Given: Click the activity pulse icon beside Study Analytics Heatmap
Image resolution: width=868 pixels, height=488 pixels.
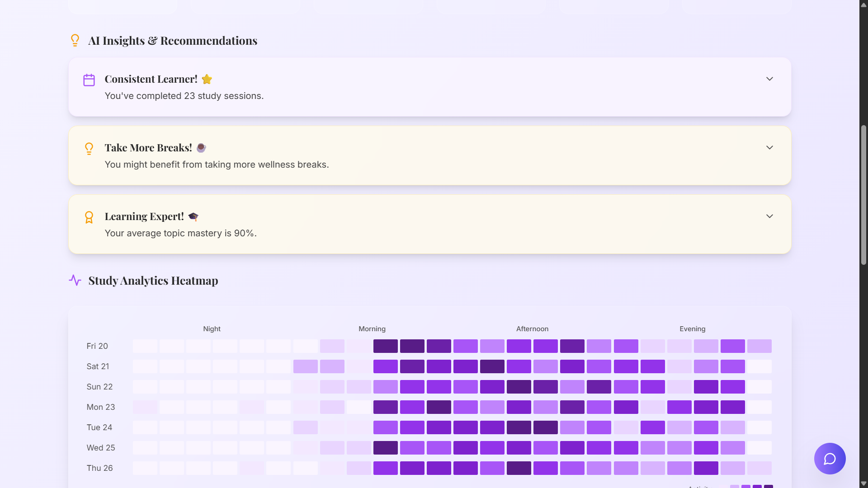Looking at the screenshot, I should [75, 280].
